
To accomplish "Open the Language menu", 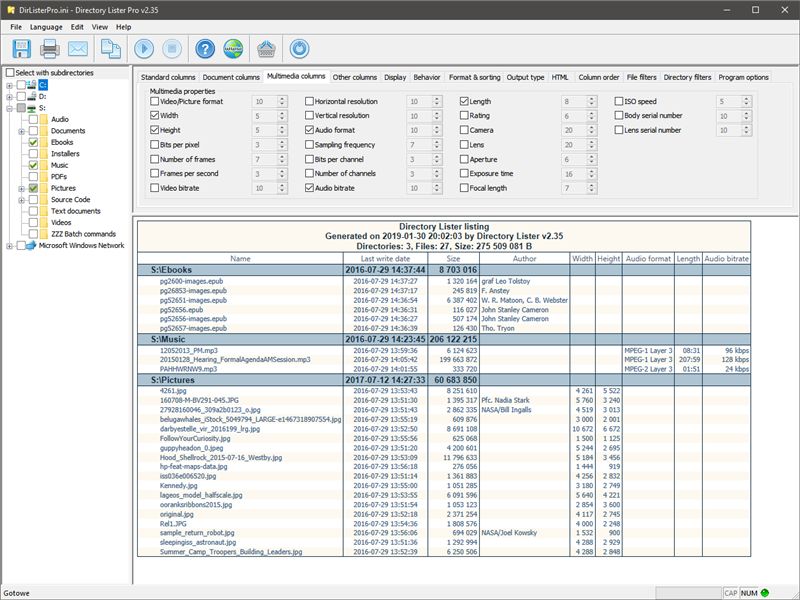I will 46,27.
